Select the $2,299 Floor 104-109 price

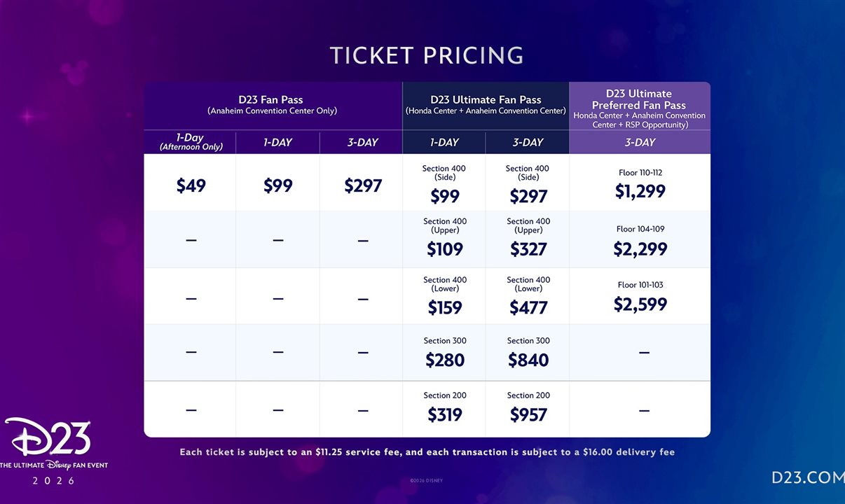pos(640,248)
